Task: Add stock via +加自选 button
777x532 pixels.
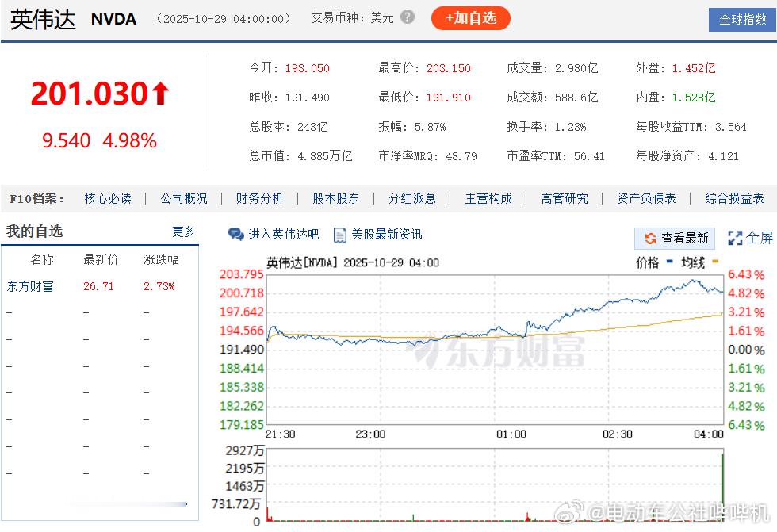Action: (x=471, y=18)
